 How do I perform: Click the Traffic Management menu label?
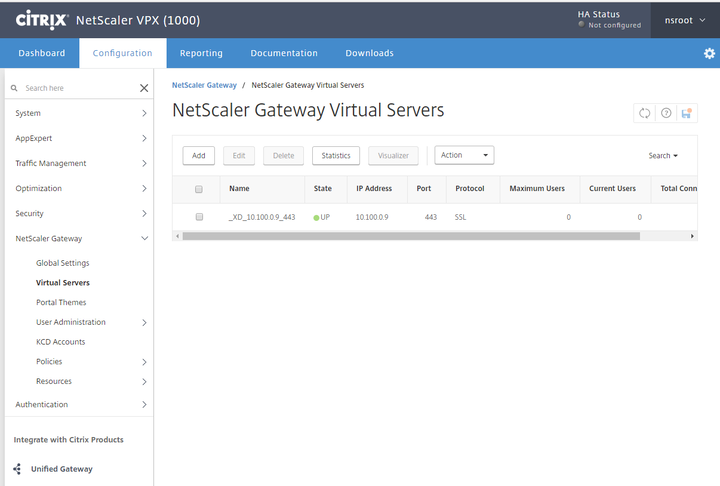pyautogui.click(x=51, y=164)
